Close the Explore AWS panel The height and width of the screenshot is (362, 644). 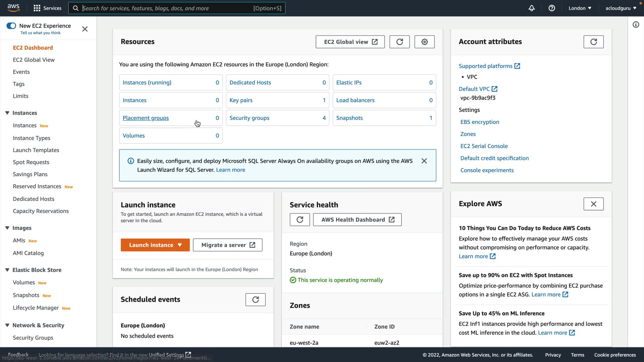[593, 204]
